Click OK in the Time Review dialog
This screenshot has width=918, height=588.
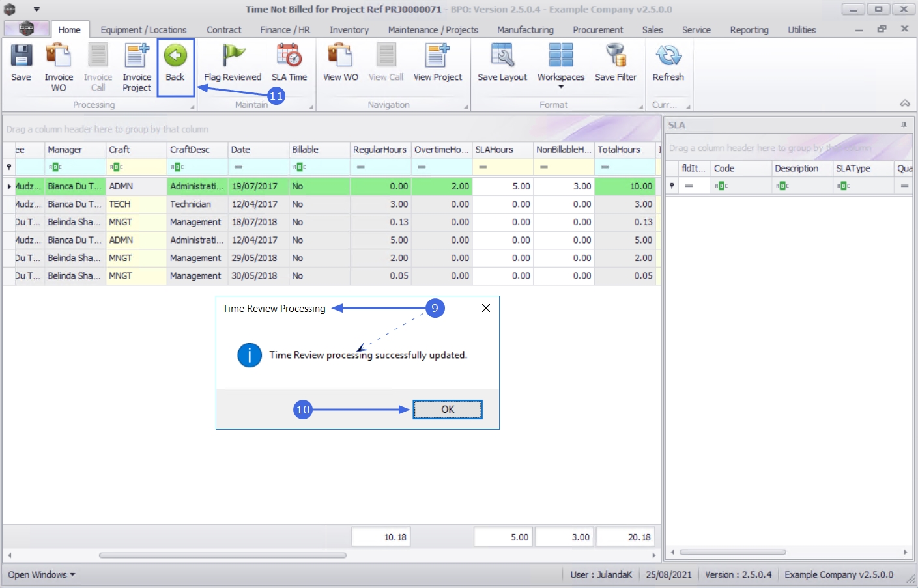point(448,410)
